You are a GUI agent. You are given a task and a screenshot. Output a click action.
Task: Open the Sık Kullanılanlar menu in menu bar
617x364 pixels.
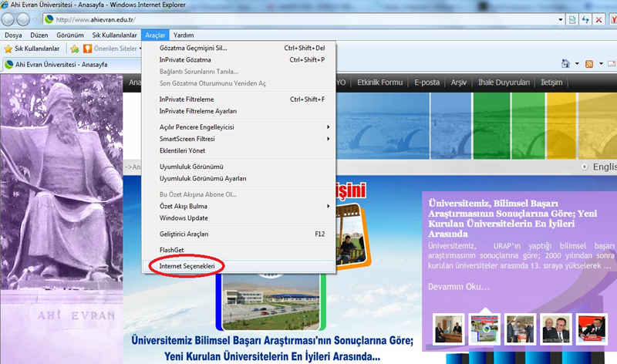[114, 35]
